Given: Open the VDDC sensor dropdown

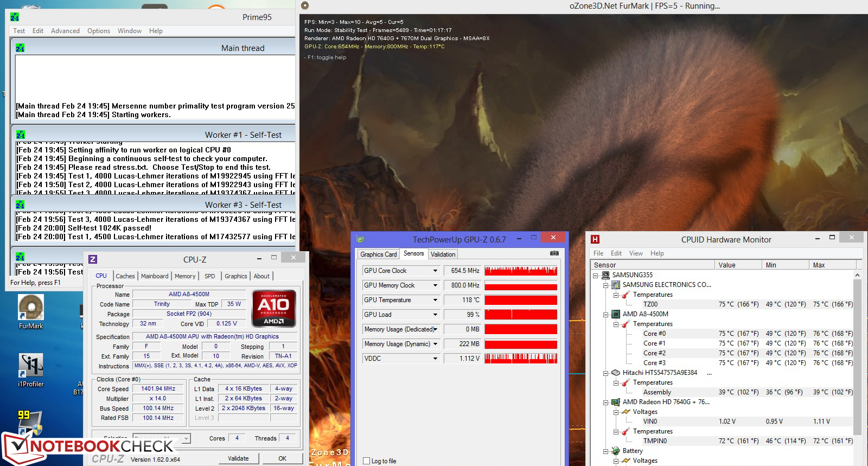Looking at the screenshot, I should pos(435,359).
